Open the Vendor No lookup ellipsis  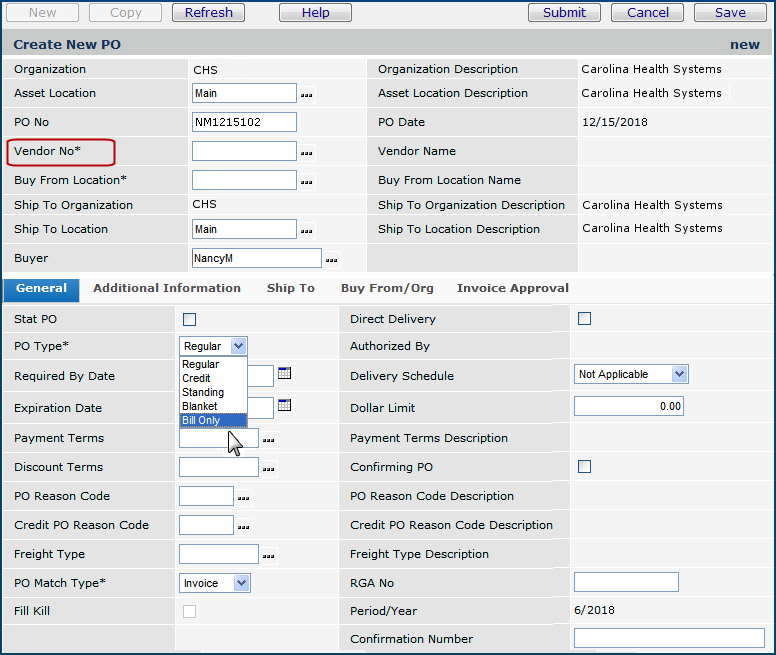pos(307,153)
